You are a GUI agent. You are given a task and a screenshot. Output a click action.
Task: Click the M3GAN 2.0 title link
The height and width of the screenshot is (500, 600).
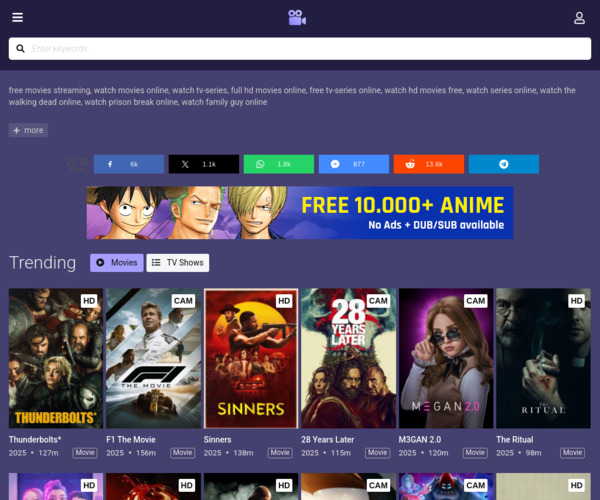tap(420, 440)
